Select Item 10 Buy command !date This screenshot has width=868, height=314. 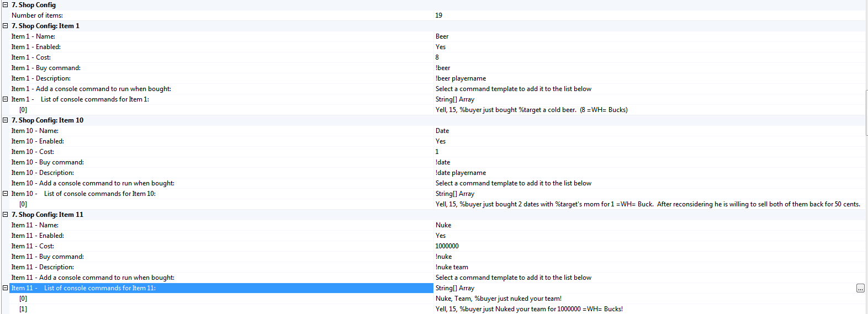(443, 162)
